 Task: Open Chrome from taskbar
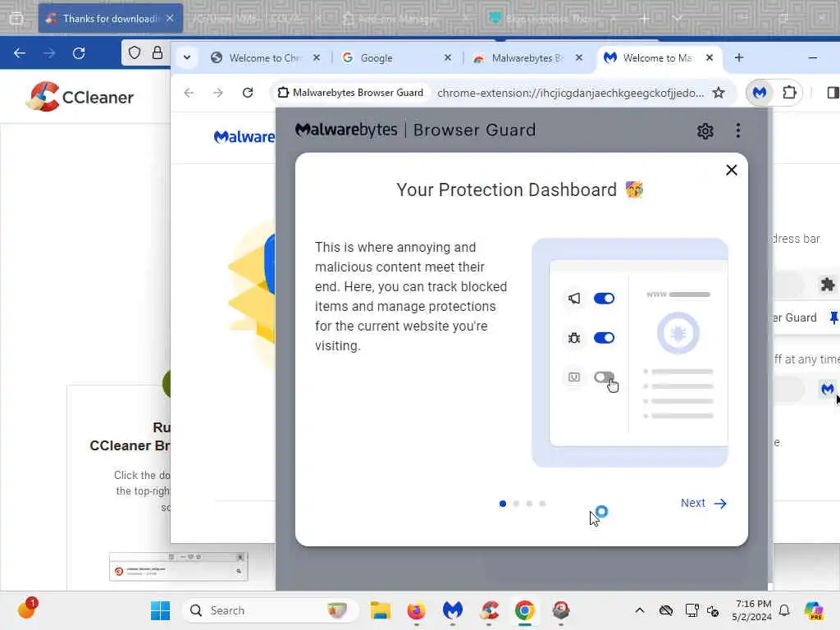tap(525, 610)
